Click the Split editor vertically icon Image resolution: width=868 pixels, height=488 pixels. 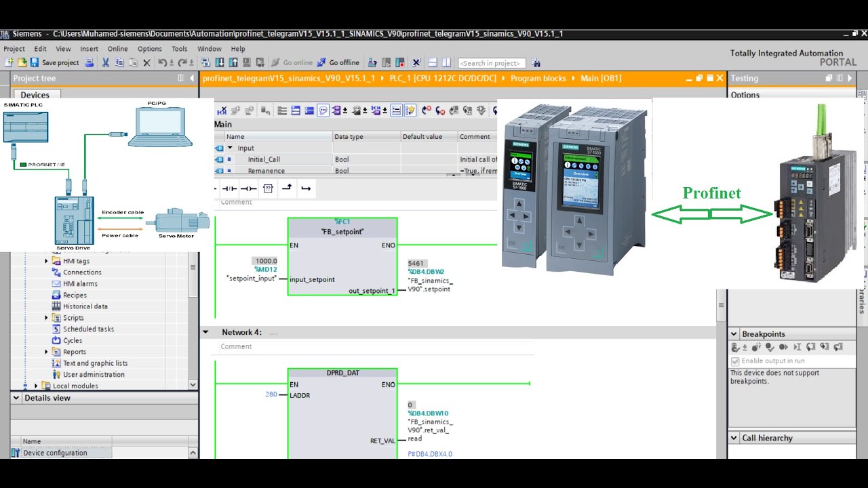coord(446,62)
